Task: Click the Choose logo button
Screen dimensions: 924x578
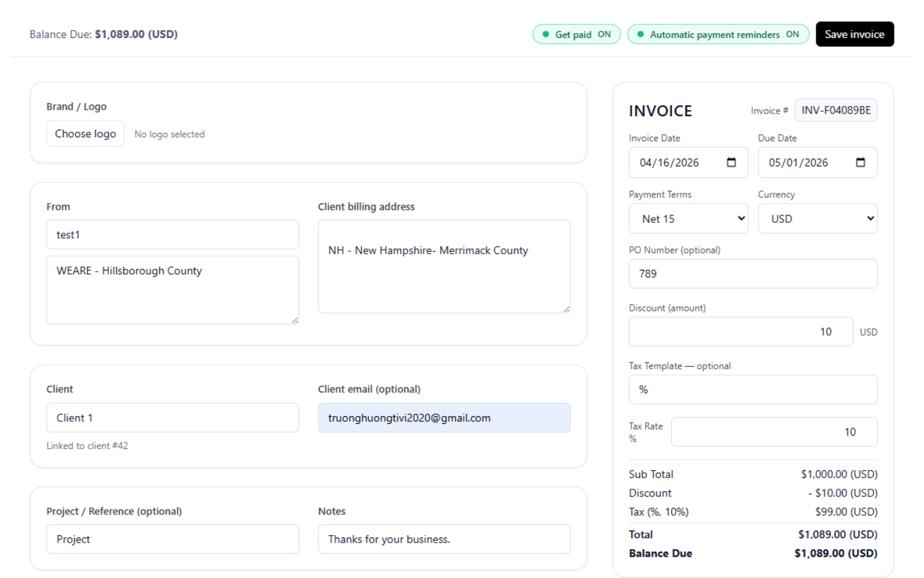Action: point(85,134)
